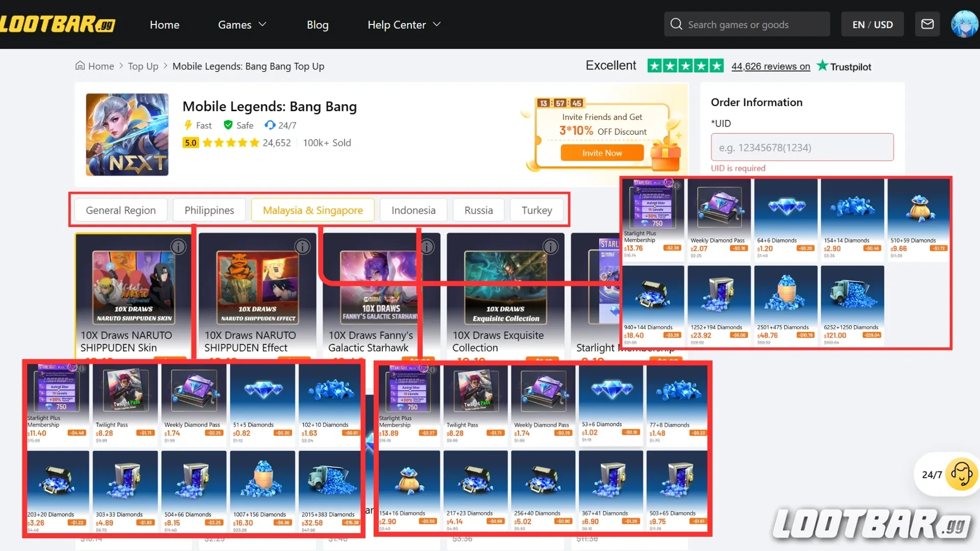Open the Home navigation link
This screenshot has height=551, width=980.
tap(164, 24)
